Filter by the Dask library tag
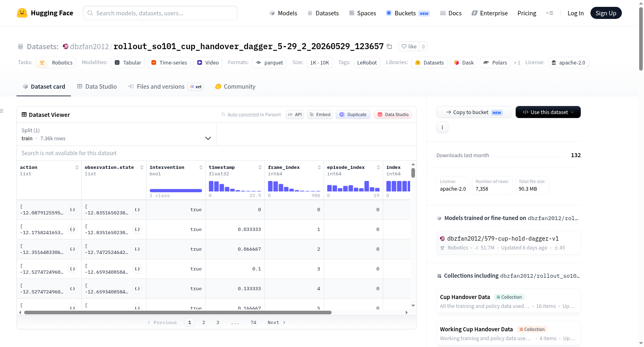Image resolution: width=644 pixels, height=347 pixels. 464,62
